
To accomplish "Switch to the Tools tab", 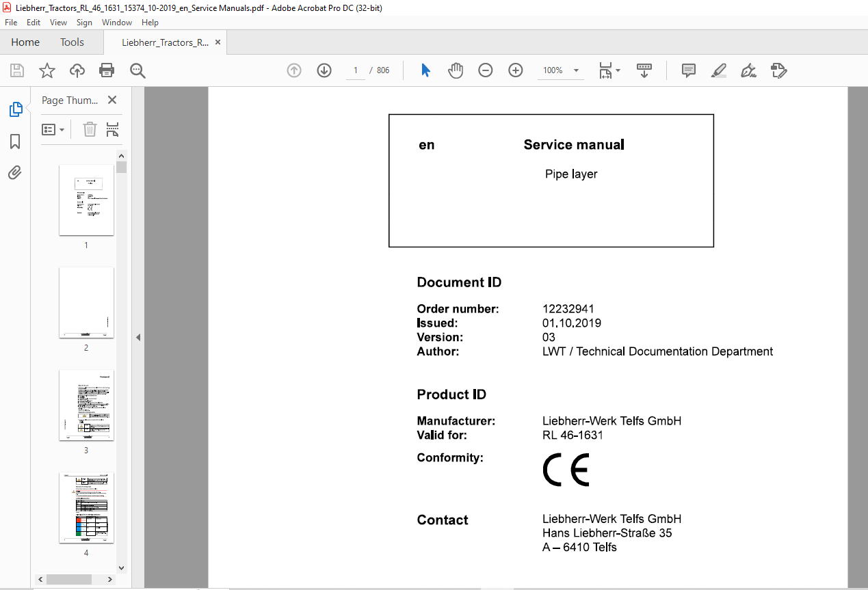I will pyautogui.click(x=72, y=42).
